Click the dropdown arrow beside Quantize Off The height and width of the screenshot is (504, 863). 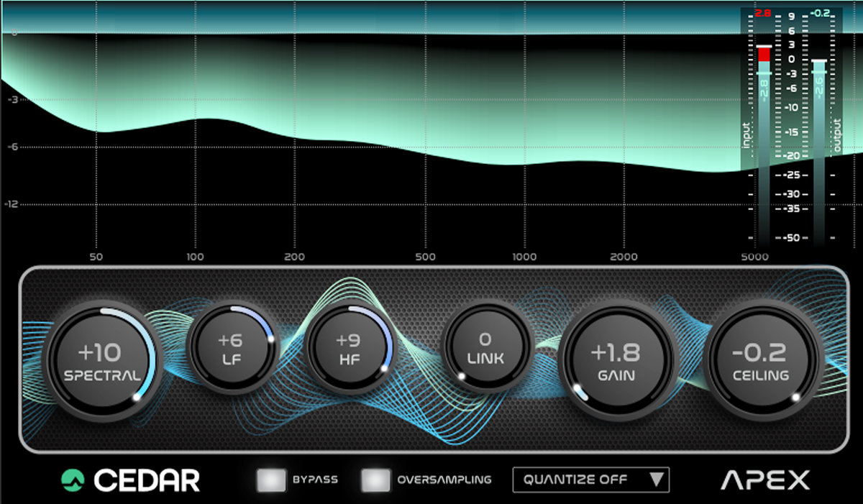click(656, 480)
